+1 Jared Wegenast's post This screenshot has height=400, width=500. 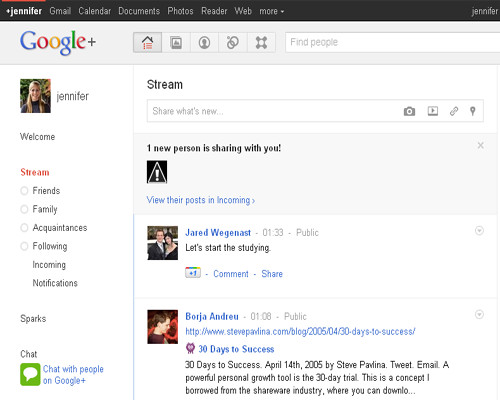[x=193, y=273]
